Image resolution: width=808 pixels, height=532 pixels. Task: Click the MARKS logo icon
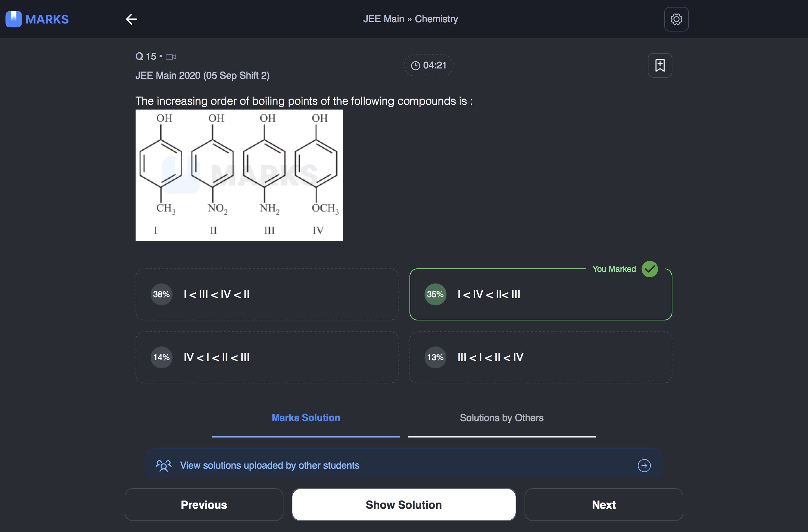click(14, 19)
